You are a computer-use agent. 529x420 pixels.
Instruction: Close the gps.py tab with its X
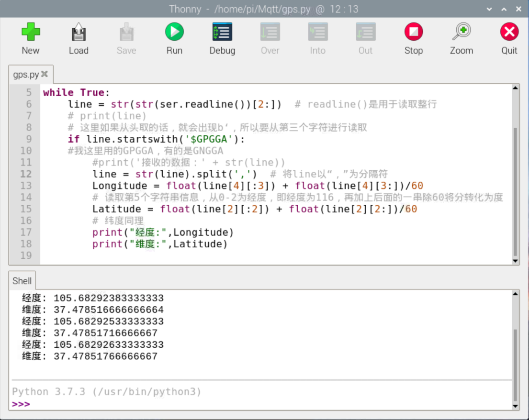tap(45, 74)
